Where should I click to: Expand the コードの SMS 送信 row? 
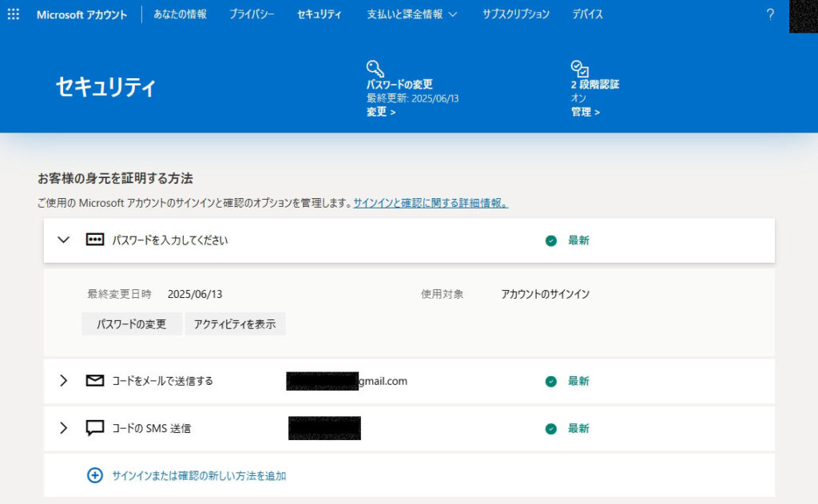(x=64, y=428)
